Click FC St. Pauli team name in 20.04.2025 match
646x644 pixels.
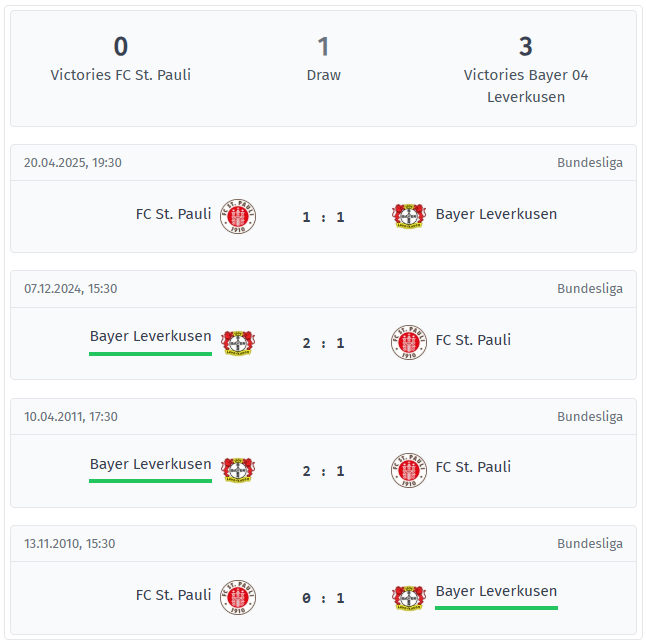(x=173, y=214)
